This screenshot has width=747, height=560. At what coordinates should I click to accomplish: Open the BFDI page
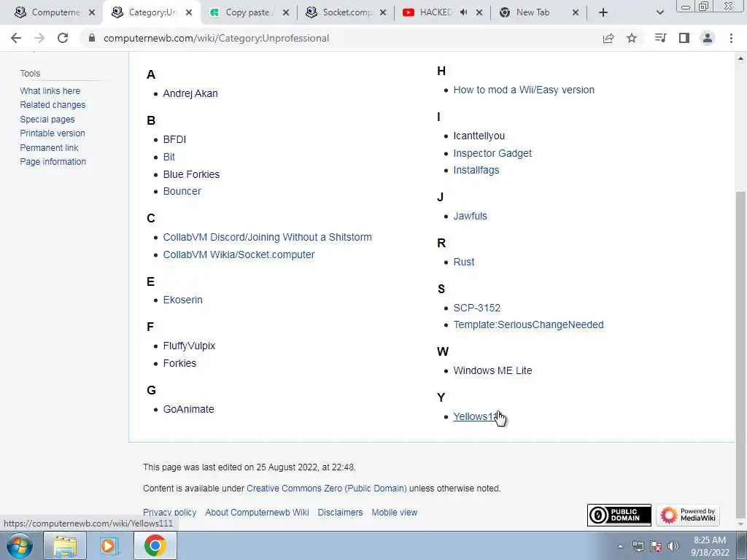coord(174,139)
